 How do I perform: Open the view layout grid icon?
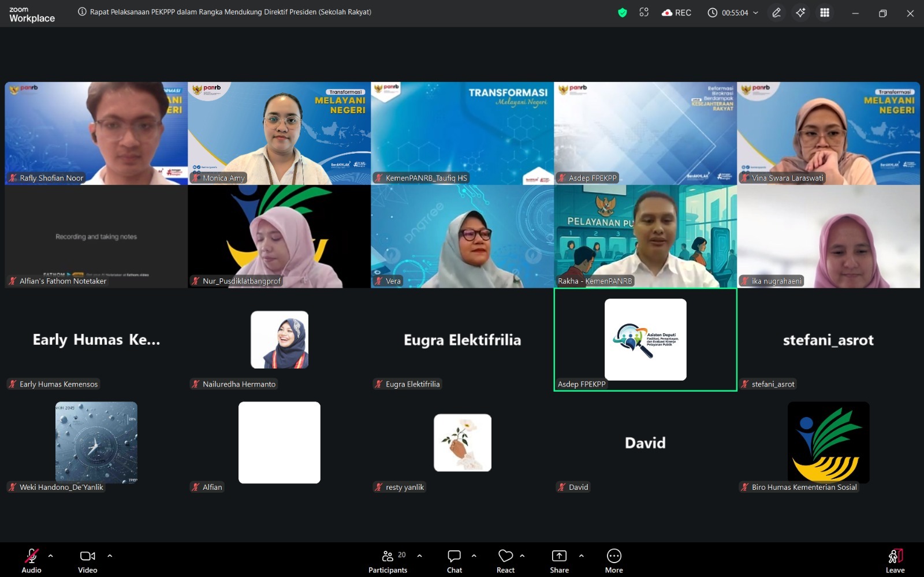point(825,12)
